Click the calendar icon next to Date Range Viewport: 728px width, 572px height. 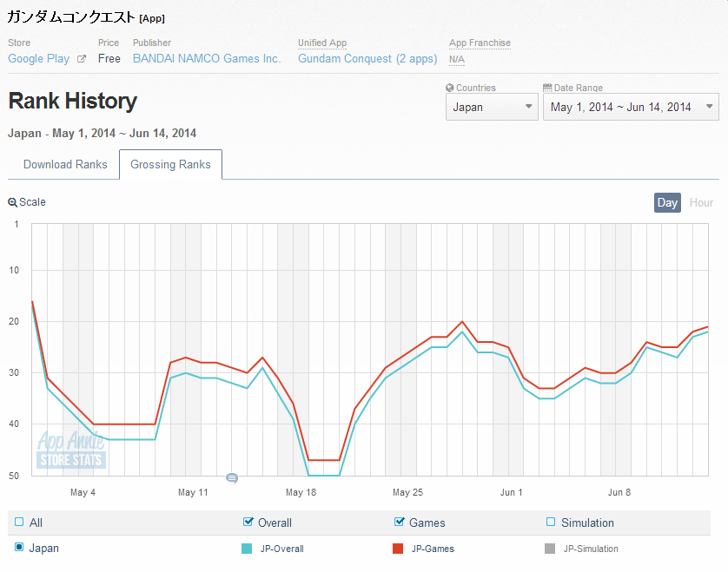[547, 88]
